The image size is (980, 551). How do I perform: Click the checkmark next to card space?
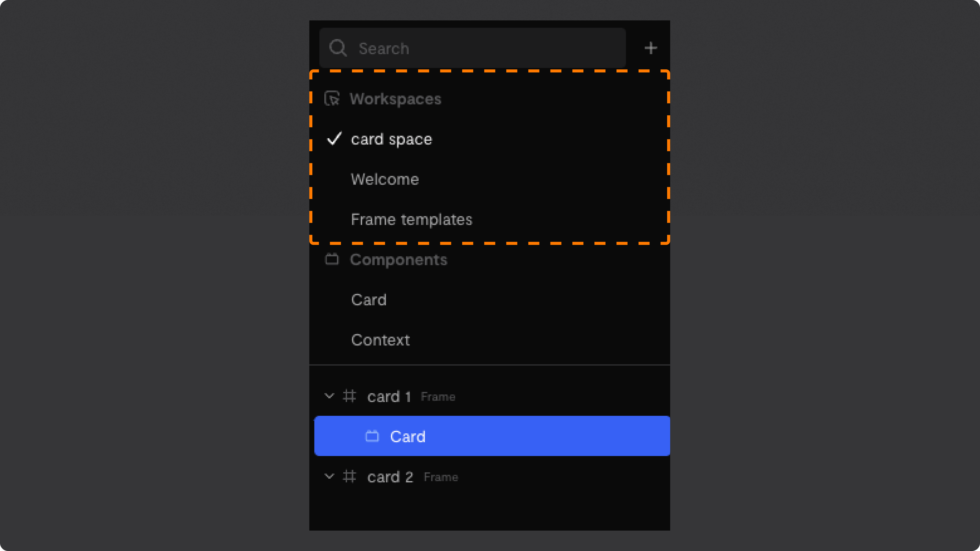[334, 139]
